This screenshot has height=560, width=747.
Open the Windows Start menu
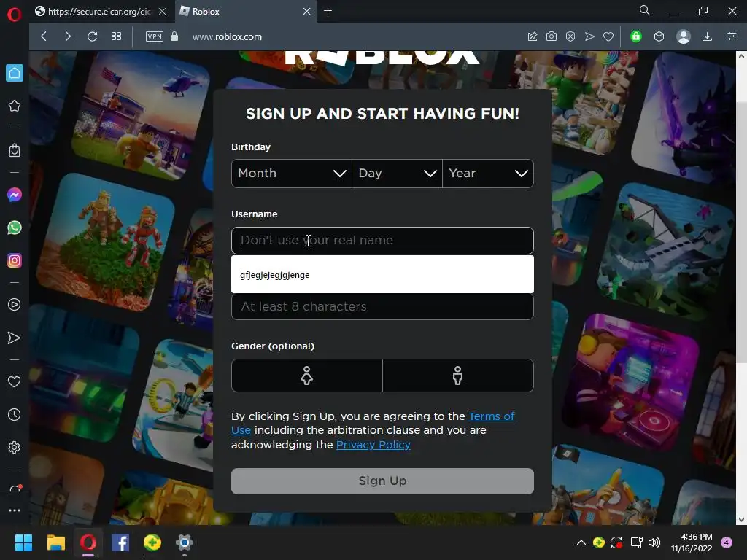(23, 542)
